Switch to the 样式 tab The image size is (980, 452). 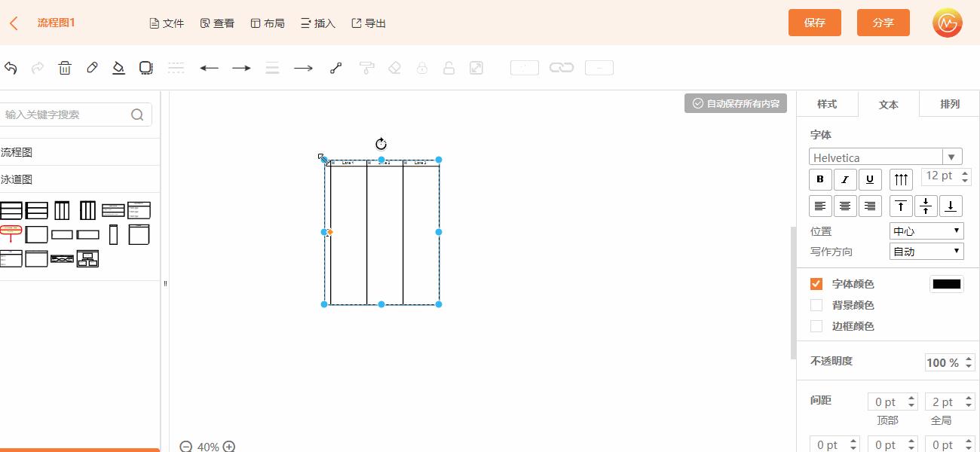[x=827, y=104]
